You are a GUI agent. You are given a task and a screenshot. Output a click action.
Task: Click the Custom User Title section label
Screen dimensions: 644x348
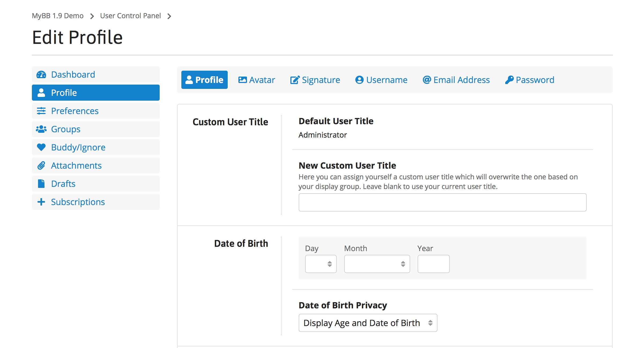click(230, 122)
